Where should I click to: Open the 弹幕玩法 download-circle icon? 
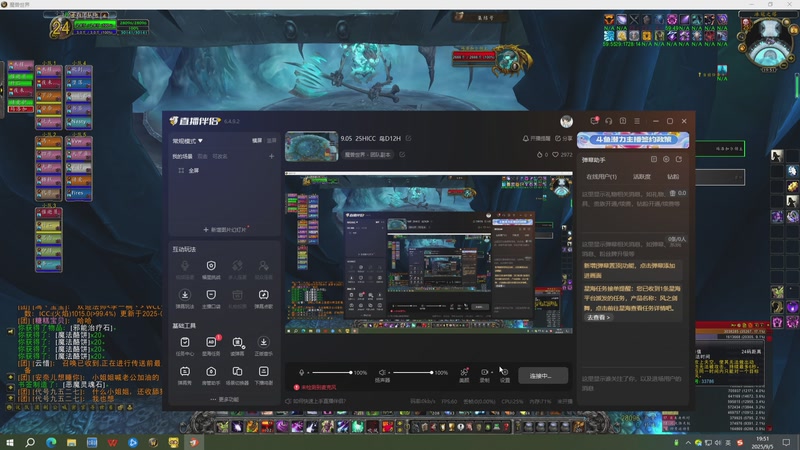[185, 298]
